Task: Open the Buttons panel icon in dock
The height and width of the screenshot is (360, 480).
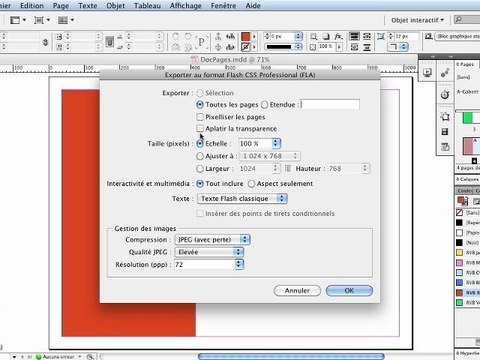Action: (445, 147)
